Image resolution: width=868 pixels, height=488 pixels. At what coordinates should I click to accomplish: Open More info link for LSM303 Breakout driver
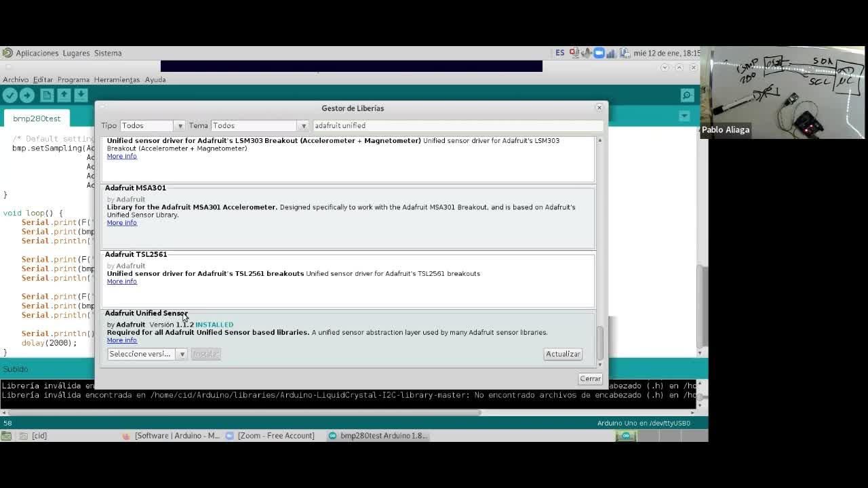[x=121, y=157]
